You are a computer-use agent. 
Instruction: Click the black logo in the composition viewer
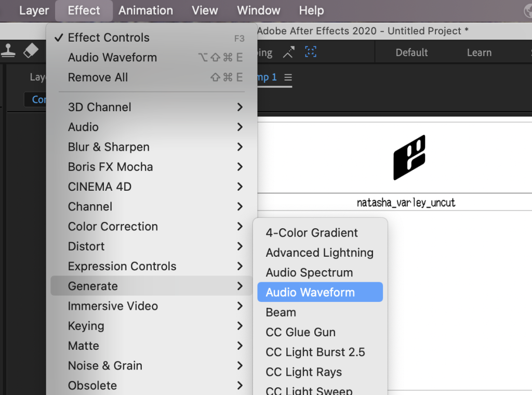point(409,157)
